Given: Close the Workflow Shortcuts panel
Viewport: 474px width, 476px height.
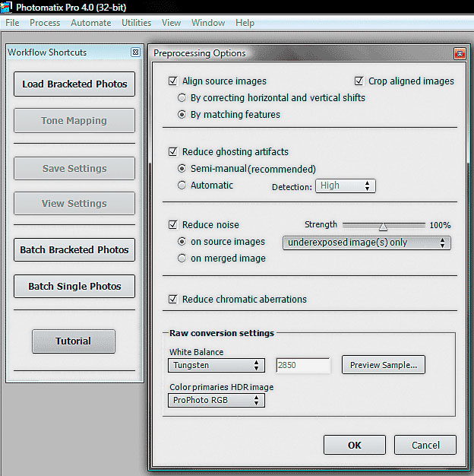Looking at the screenshot, I should pyautogui.click(x=135, y=52).
